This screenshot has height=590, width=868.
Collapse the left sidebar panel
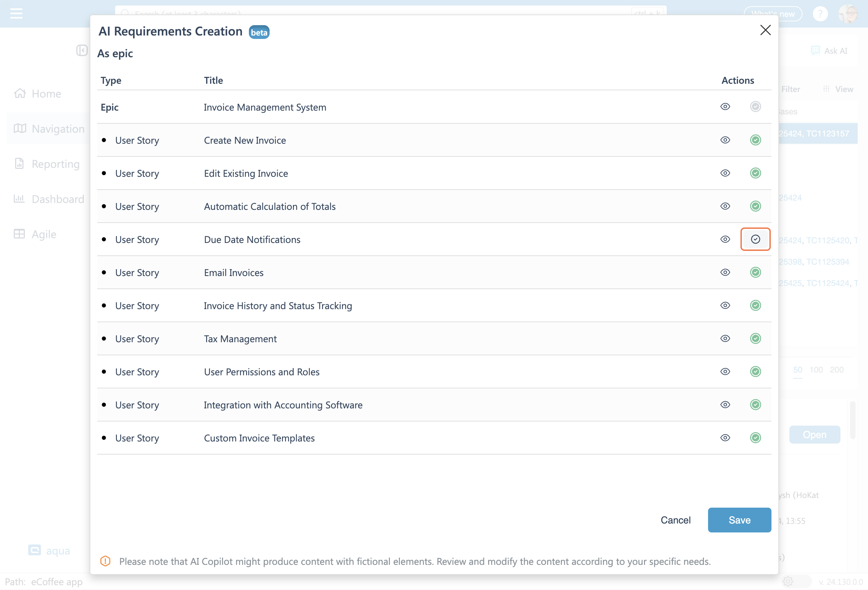pos(82,50)
